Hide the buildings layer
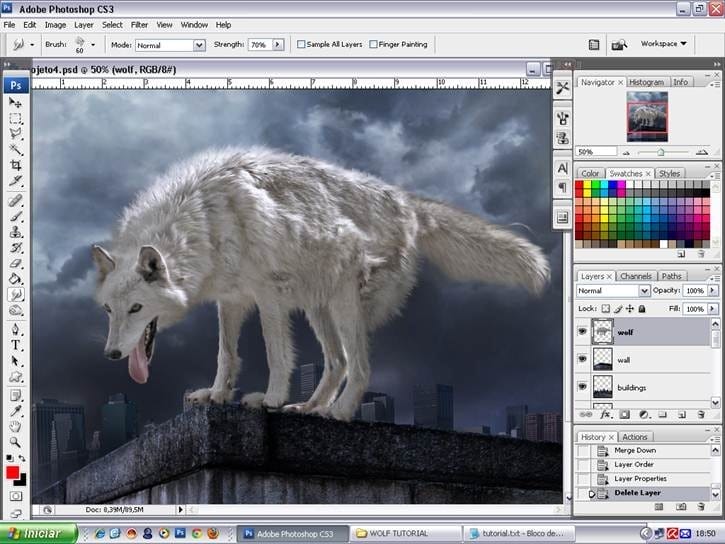Screen dimensions: 725x544 [x=583, y=386]
